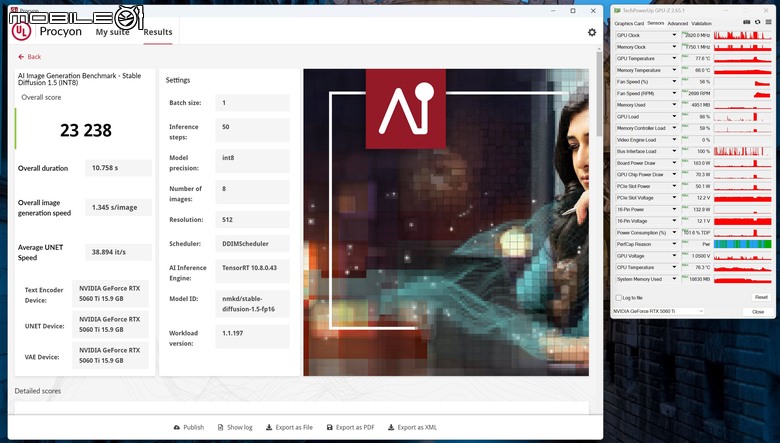
Task: Click the Publish button
Action: pos(189,427)
